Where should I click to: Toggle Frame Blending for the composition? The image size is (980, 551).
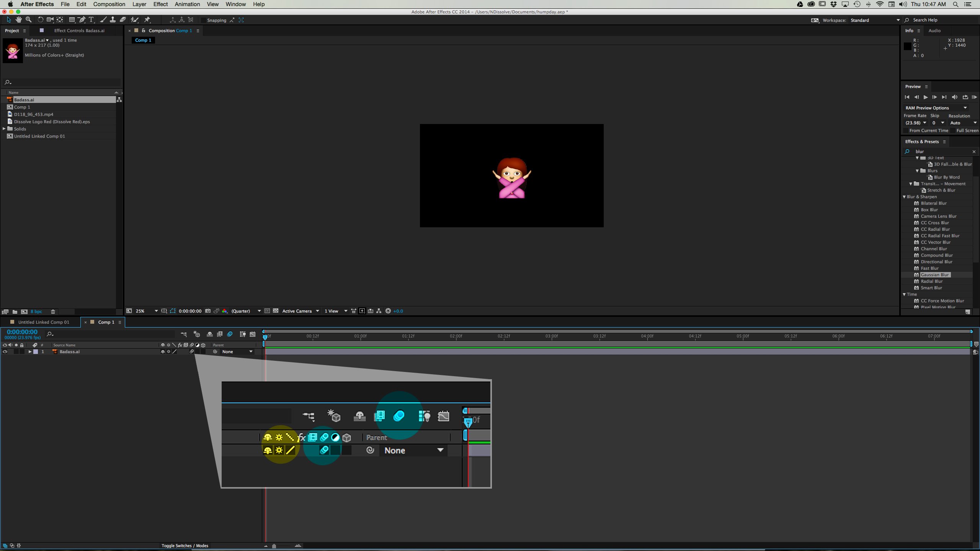(x=220, y=334)
